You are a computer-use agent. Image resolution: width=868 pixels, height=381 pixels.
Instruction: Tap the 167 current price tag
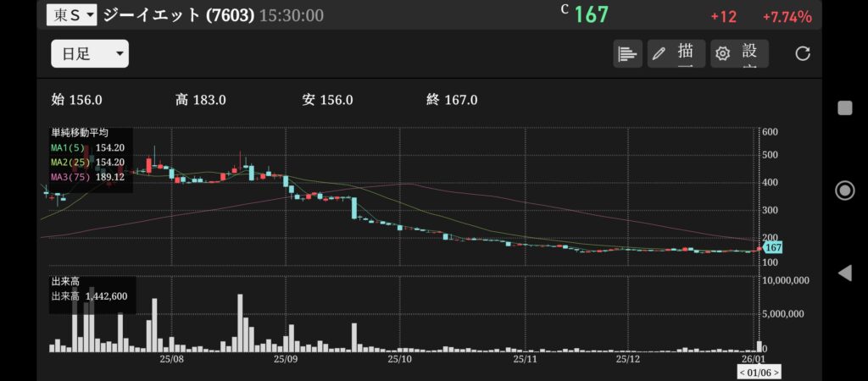[x=772, y=247]
